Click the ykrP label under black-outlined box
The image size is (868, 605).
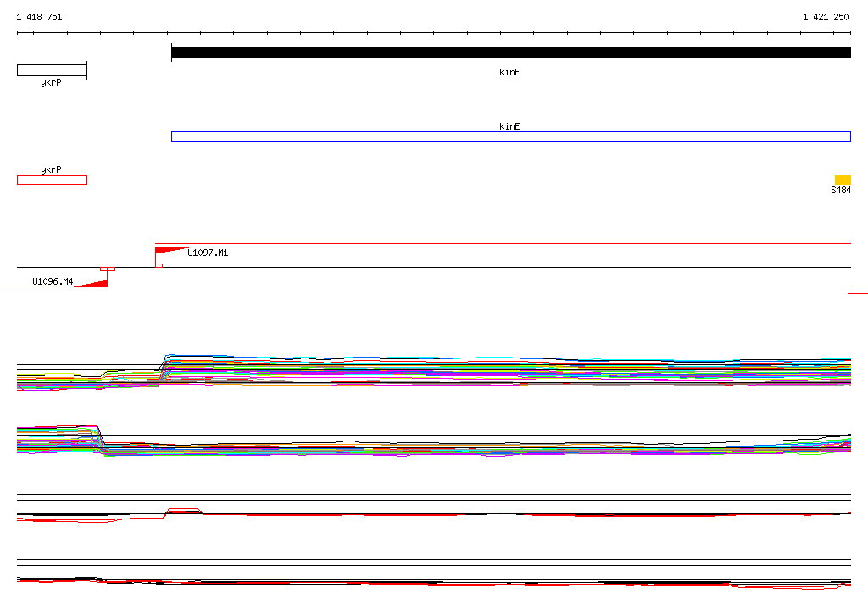[x=51, y=82]
